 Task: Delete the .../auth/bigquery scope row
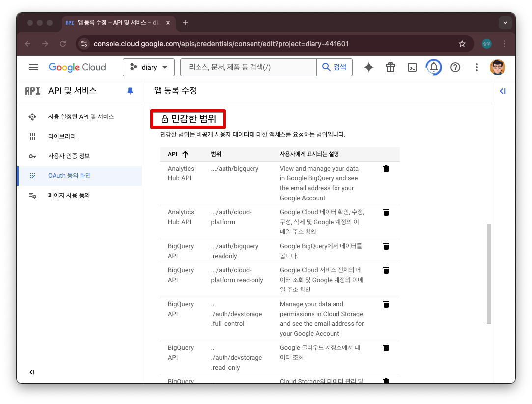coord(386,169)
